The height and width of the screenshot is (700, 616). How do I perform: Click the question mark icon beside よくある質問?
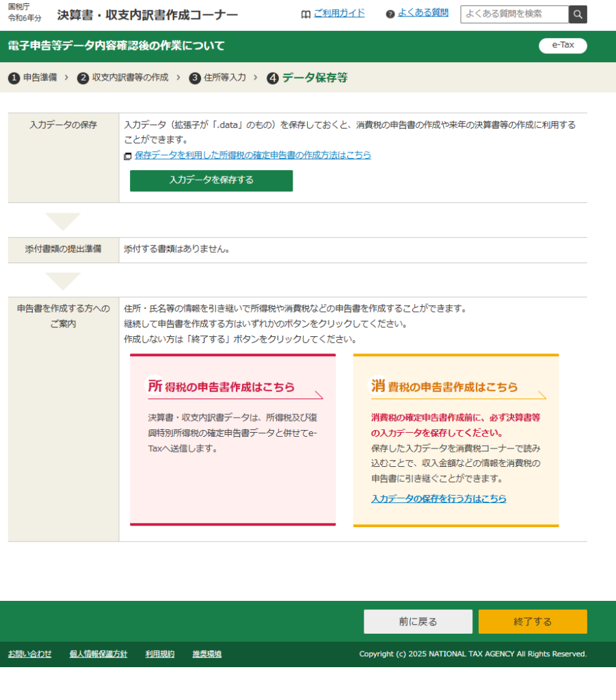pos(390,14)
